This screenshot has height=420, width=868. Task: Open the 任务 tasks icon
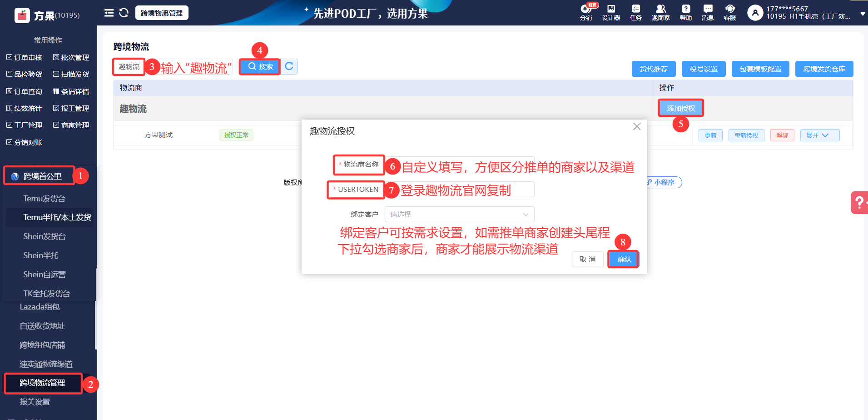click(x=636, y=12)
